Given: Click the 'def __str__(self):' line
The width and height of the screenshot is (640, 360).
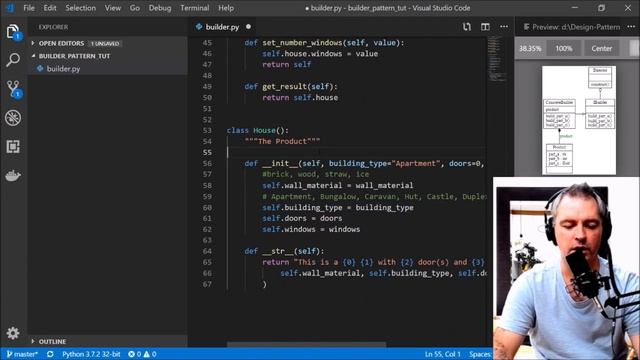Looking at the screenshot, I should [x=284, y=251].
